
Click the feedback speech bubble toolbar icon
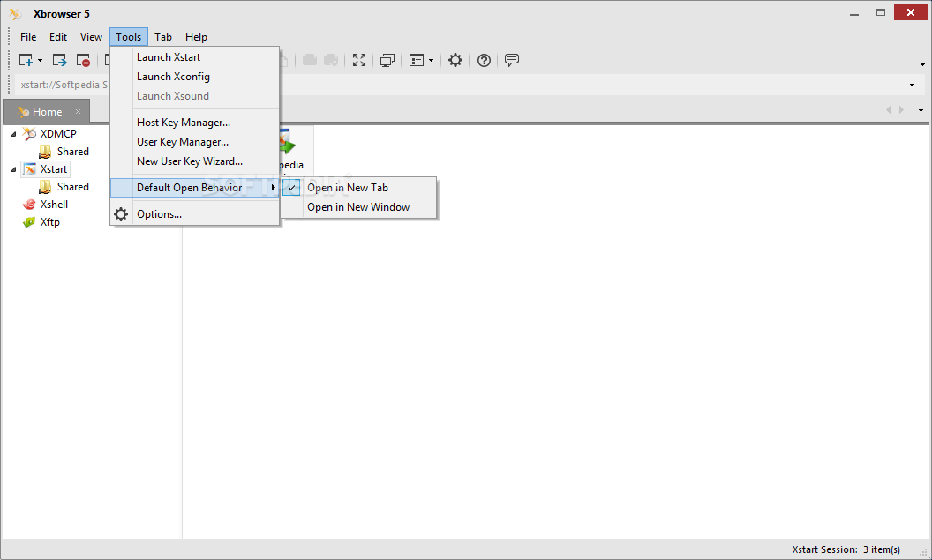(512, 60)
